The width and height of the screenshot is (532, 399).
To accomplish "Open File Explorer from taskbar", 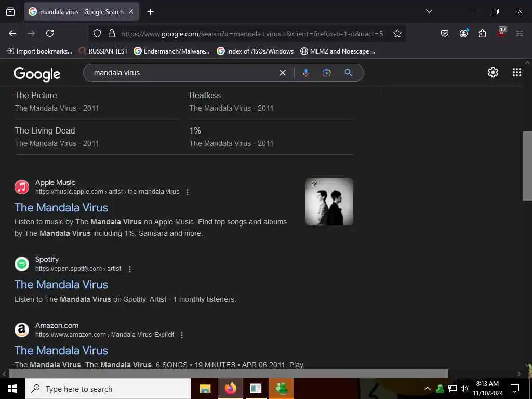I will [205, 389].
